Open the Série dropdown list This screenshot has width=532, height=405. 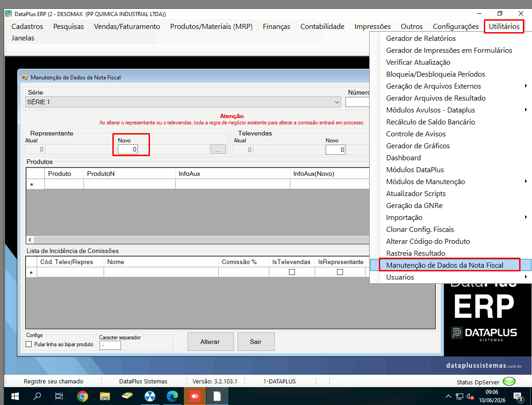(337, 102)
